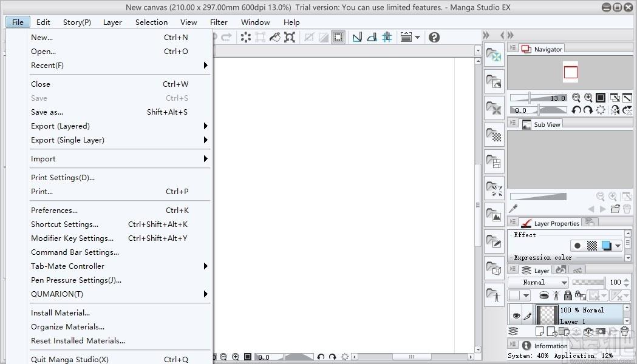637x364 pixels.
Task: Click zoom out icon in Navigator
Action: pyautogui.click(x=576, y=98)
